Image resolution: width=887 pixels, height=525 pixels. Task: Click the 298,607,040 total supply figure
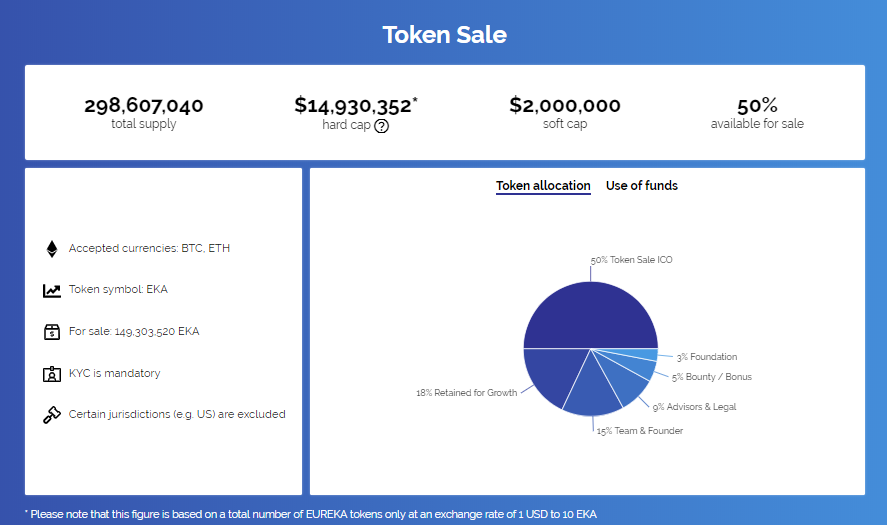click(144, 105)
